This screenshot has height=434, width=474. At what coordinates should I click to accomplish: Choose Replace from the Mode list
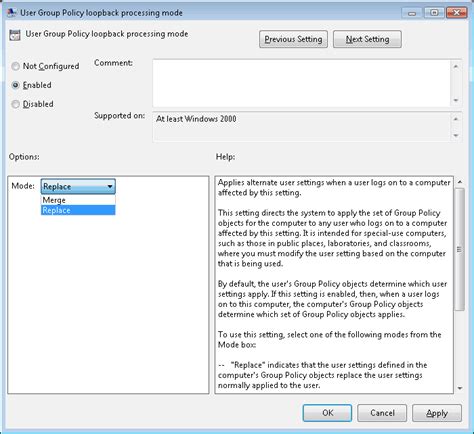click(78, 210)
